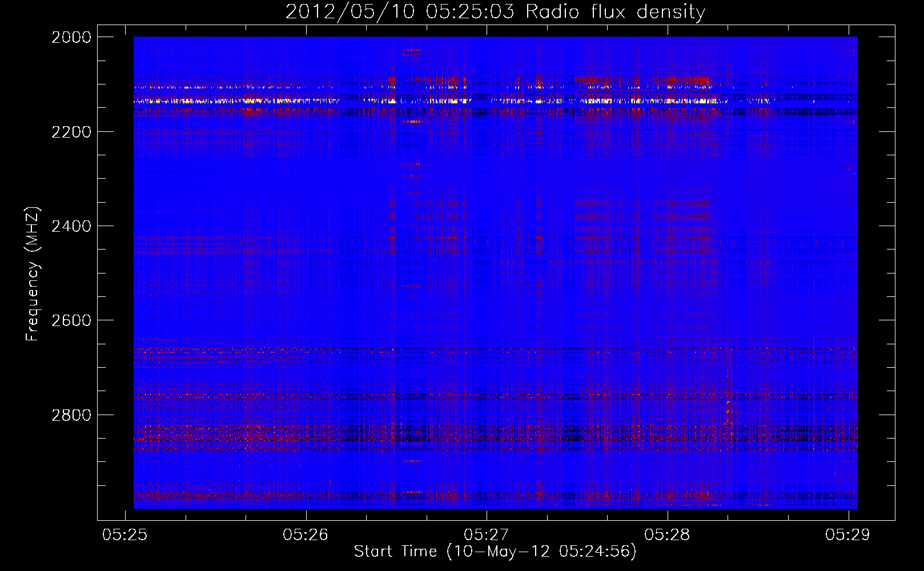The height and width of the screenshot is (571, 924).
Task: Select the 2800 frequency tick label
Action: point(71,415)
